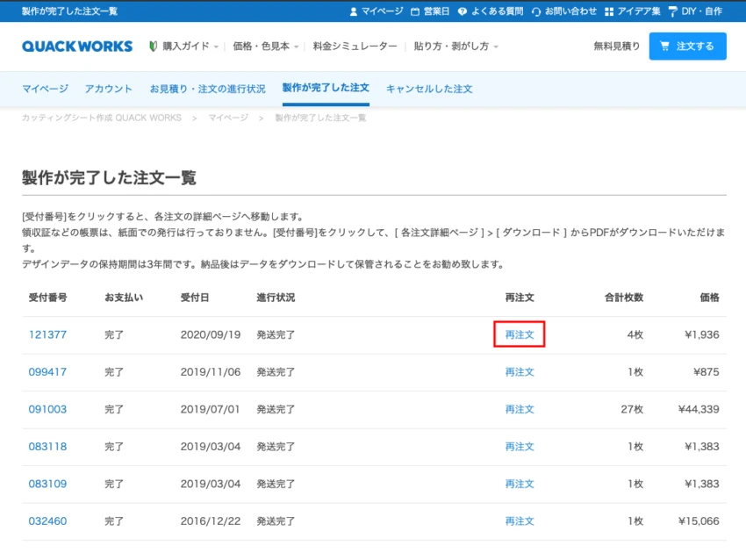The height and width of the screenshot is (560, 746).
Task: Open order number 032460
Action: coord(47,521)
